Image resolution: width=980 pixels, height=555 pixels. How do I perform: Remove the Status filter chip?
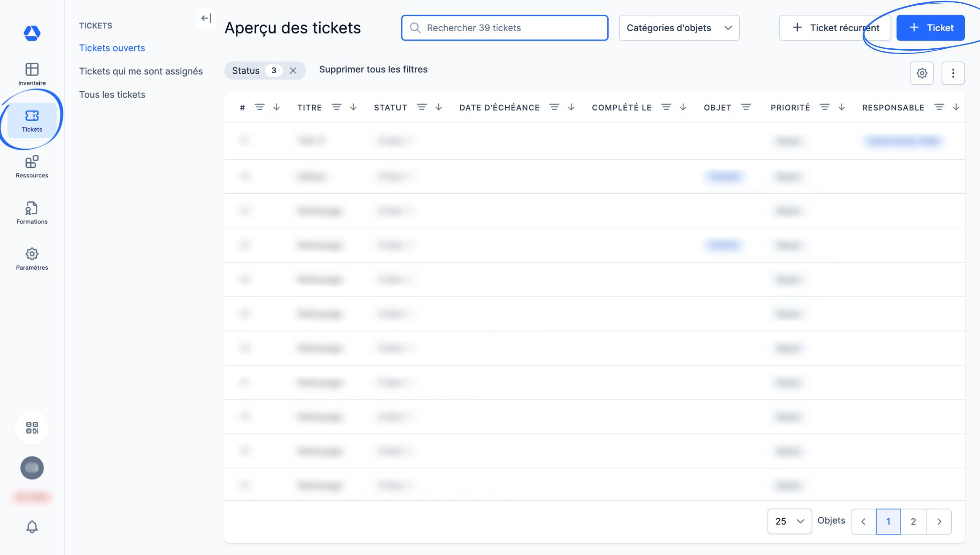pos(293,71)
